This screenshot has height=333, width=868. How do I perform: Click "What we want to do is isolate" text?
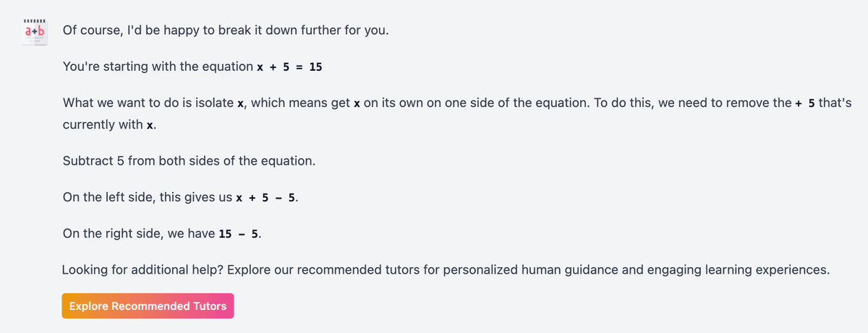(x=148, y=103)
